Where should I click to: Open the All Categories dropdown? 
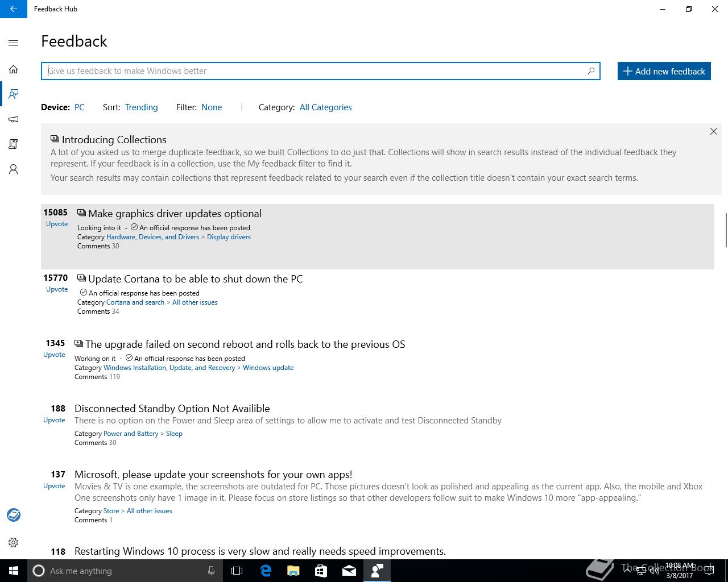click(325, 107)
